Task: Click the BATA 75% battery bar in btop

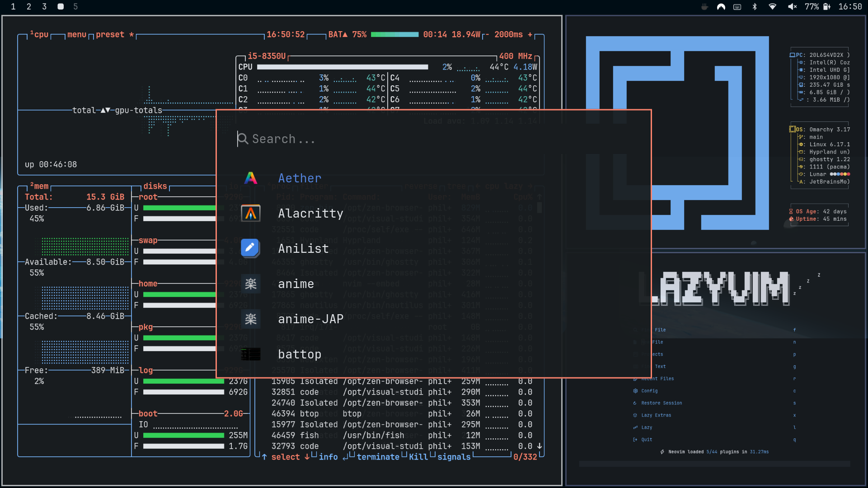Action: [394, 35]
